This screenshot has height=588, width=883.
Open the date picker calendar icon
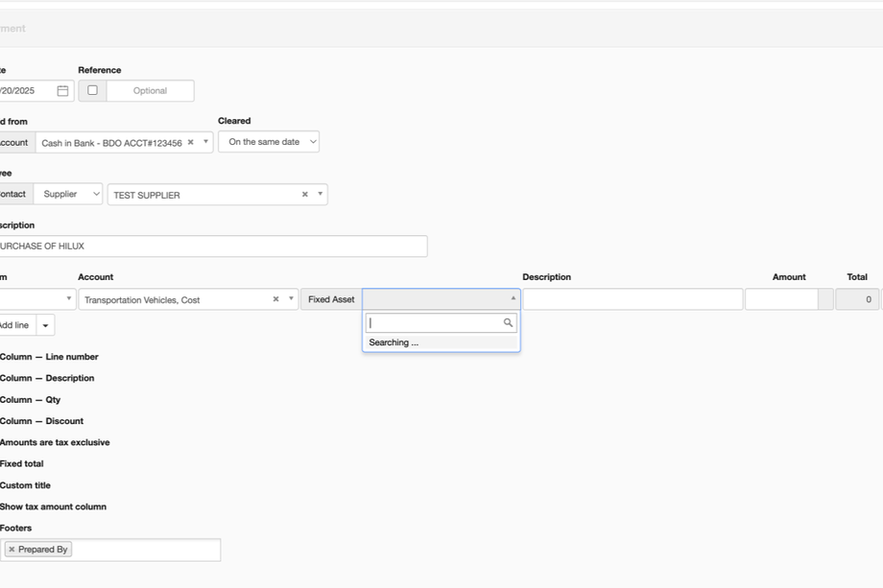pyautogui.click(x=62, y=91)
